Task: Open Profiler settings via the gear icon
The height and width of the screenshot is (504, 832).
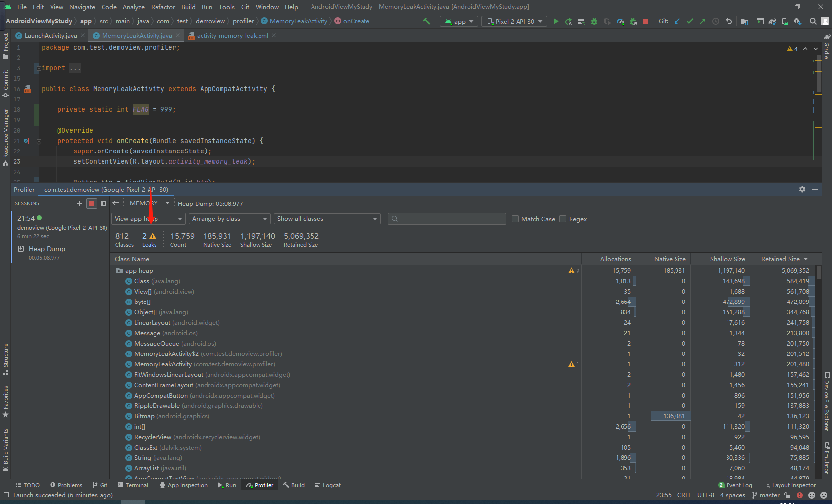Action: tap(802, 189)
